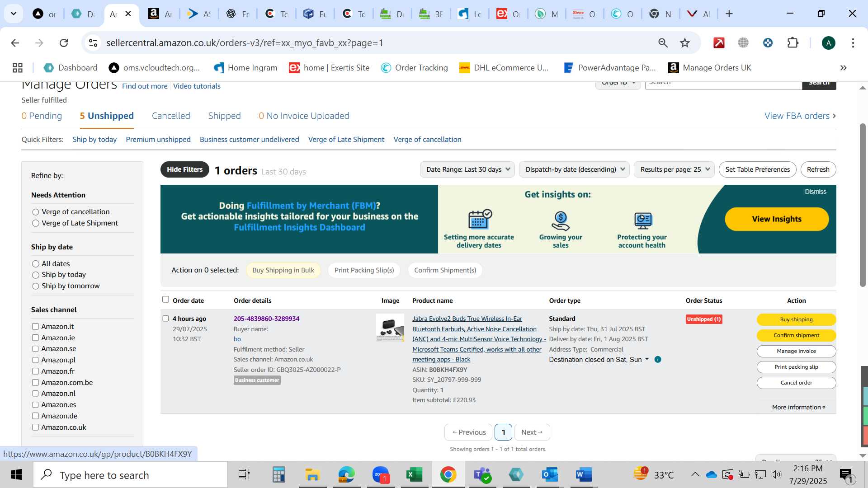Open the Dashboard bookmark

pyautogui.click(x=71, y=68)
